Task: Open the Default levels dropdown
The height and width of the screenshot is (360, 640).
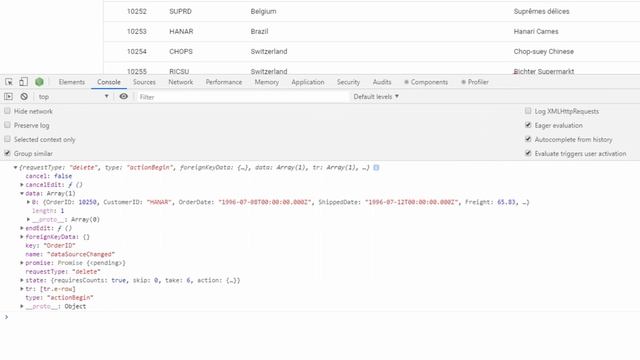Action: (376, 97)
